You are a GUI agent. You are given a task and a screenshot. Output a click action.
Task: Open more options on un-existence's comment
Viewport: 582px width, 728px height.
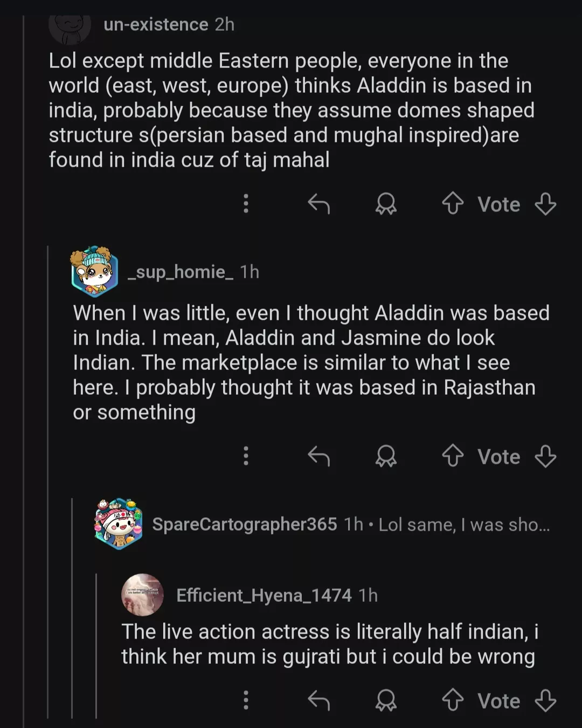246,204
